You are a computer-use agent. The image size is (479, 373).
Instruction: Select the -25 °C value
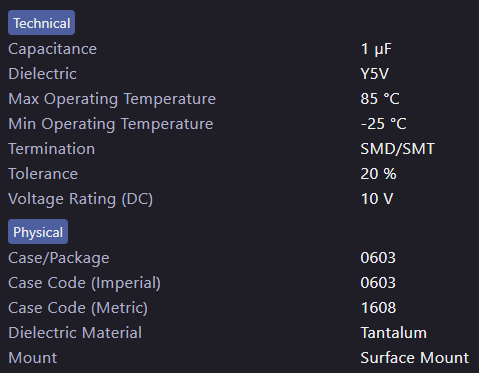click(x=383, y=124)
